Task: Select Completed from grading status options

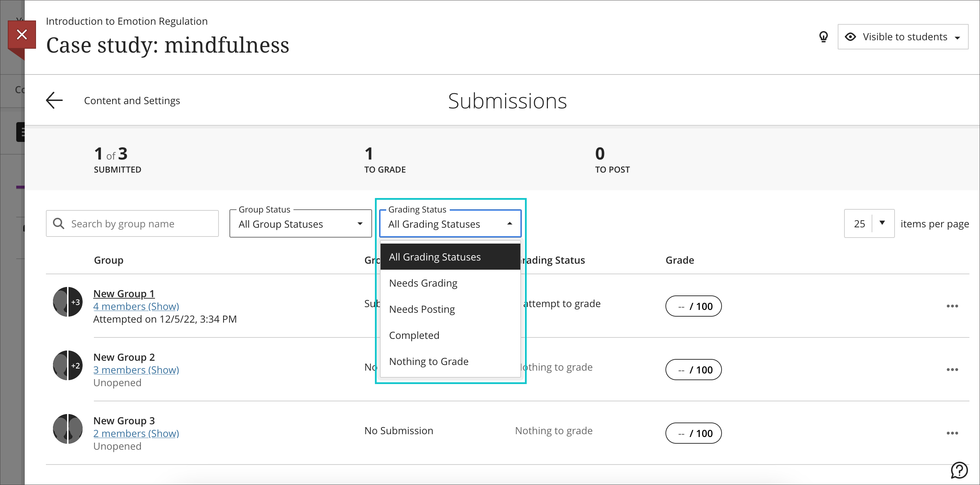Action: click(414, 335)
